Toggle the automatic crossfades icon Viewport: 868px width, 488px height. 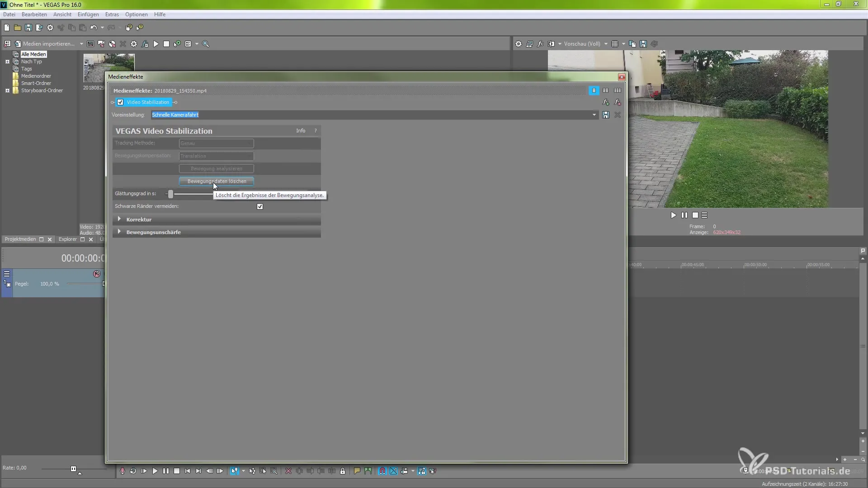(x=393, y=471)
